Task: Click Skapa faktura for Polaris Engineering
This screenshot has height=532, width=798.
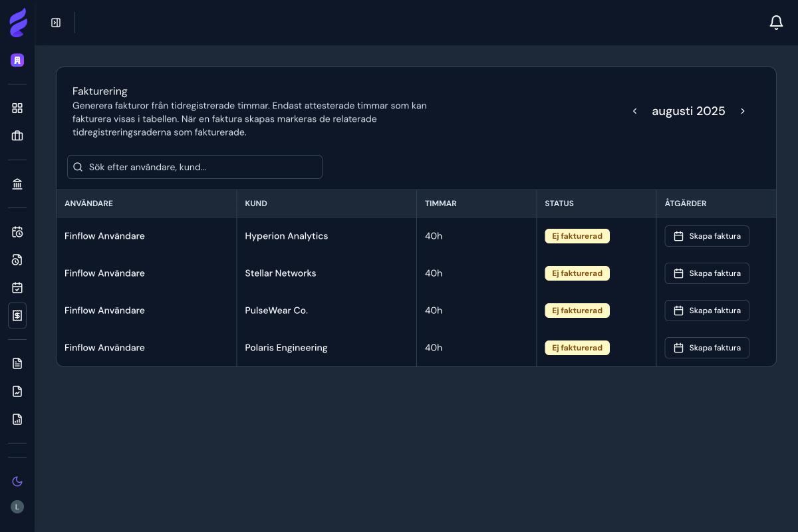Action: tap(707, 348)
